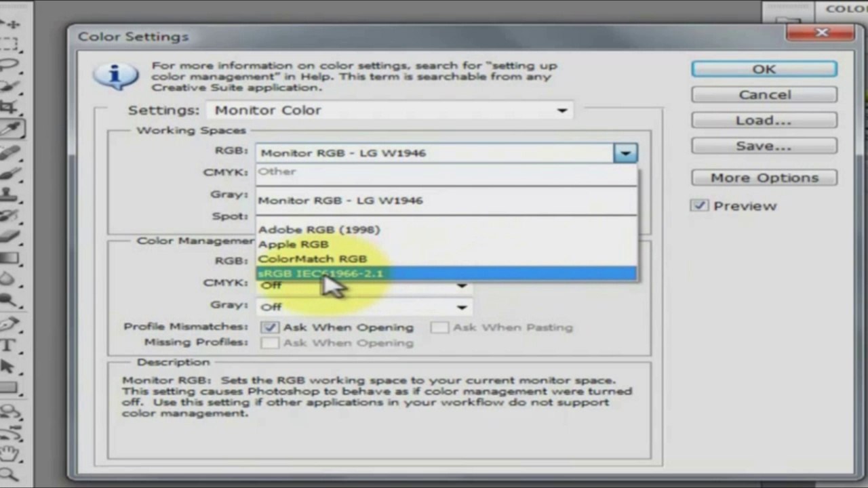Click the Working Spaces group label

[191, 130]
